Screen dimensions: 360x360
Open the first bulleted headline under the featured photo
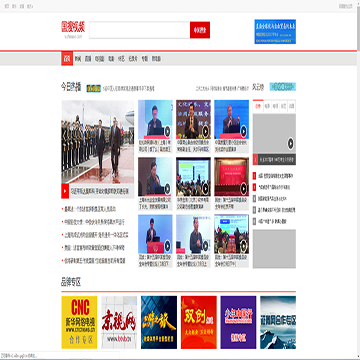click(x=90, y=209)
